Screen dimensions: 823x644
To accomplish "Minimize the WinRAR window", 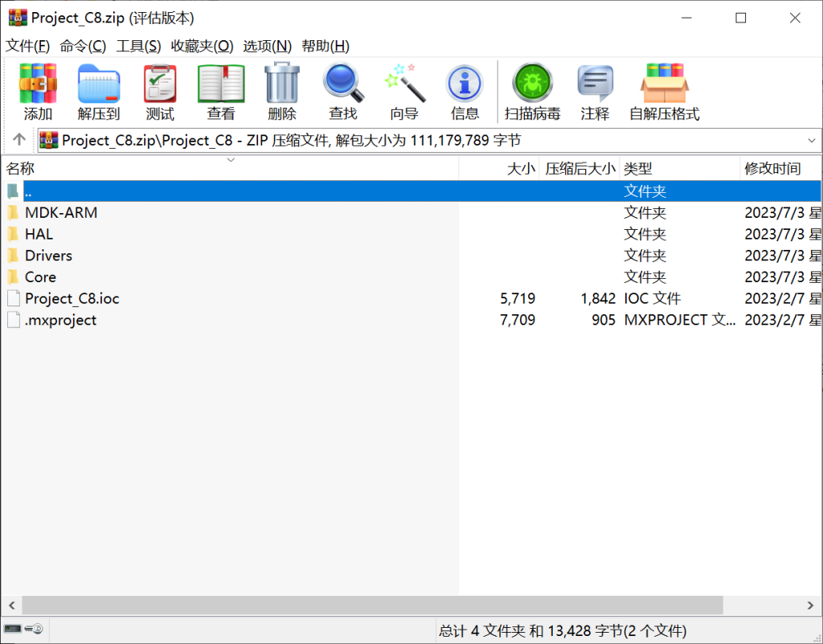I will tap(686, 18).
